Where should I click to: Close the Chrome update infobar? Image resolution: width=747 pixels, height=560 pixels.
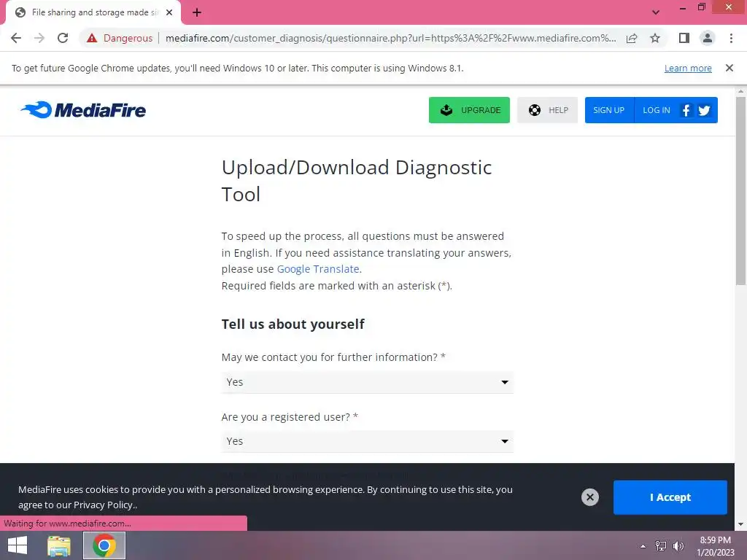tap(729, 68)
